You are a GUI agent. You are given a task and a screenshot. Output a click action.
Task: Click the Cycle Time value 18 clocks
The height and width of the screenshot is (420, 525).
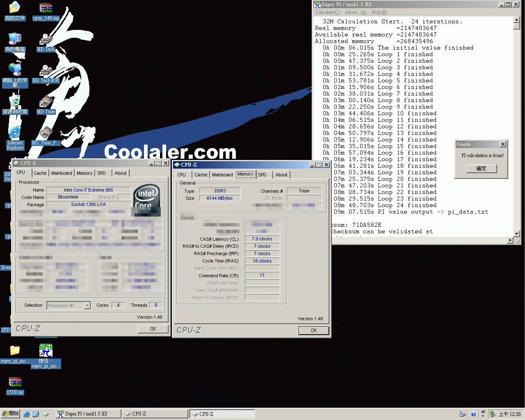pos(262,261)
